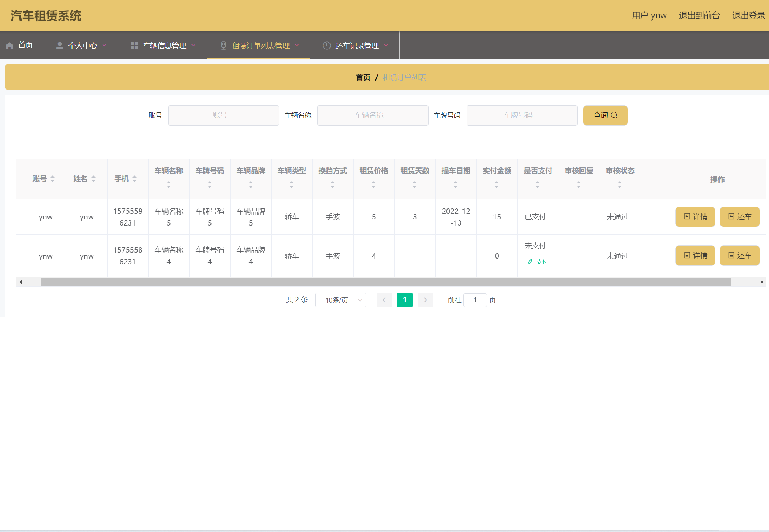Open the 还车记录管理 menu
This screenshot has width=769, height=532.
(x=357, y=46)
